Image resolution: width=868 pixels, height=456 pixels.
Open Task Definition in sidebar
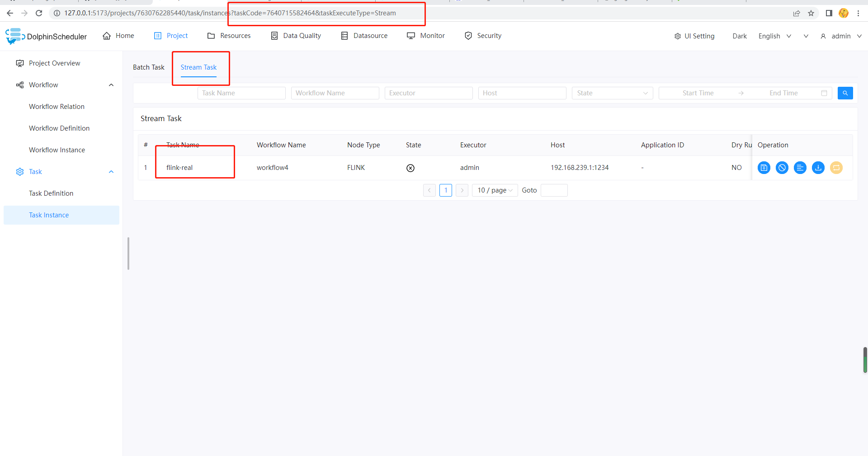point(51,193)
